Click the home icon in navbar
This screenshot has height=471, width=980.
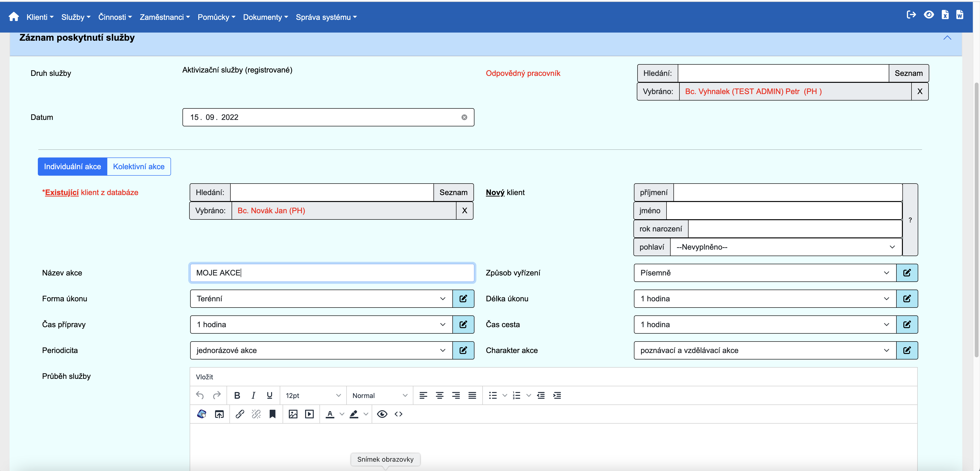[14, 17]
